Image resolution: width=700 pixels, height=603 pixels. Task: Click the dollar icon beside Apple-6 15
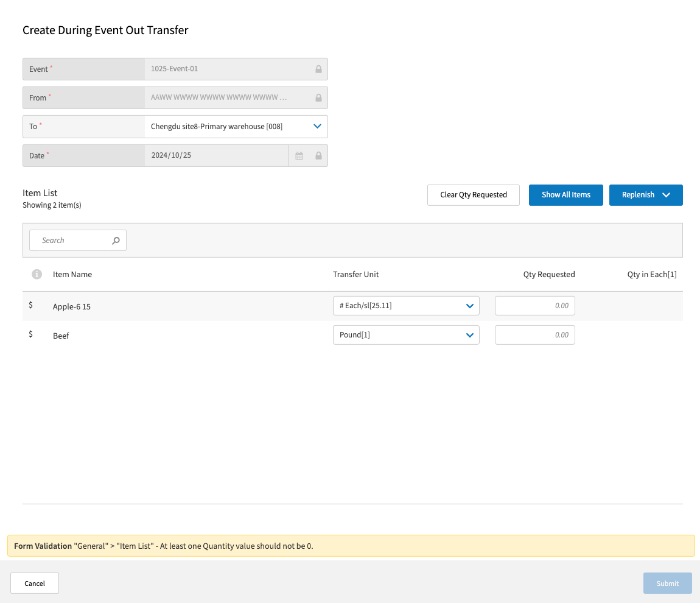tap(31, 305)
